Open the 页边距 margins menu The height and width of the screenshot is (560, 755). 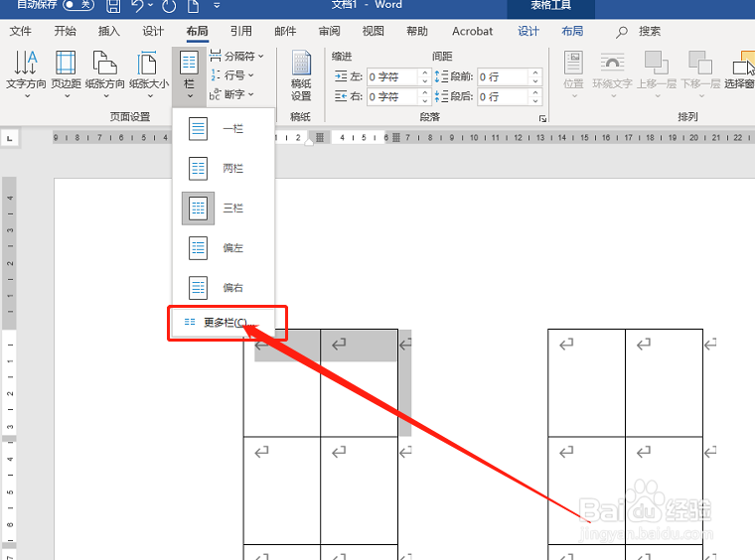(x=66, y=74)
